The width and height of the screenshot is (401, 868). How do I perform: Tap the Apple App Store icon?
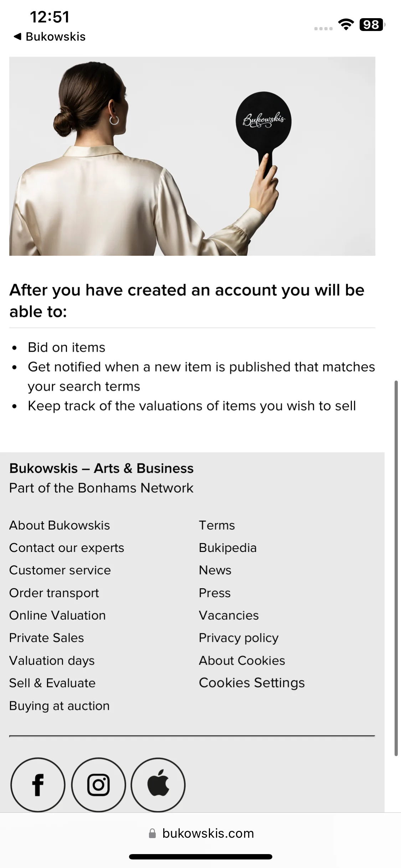[158, 785]
